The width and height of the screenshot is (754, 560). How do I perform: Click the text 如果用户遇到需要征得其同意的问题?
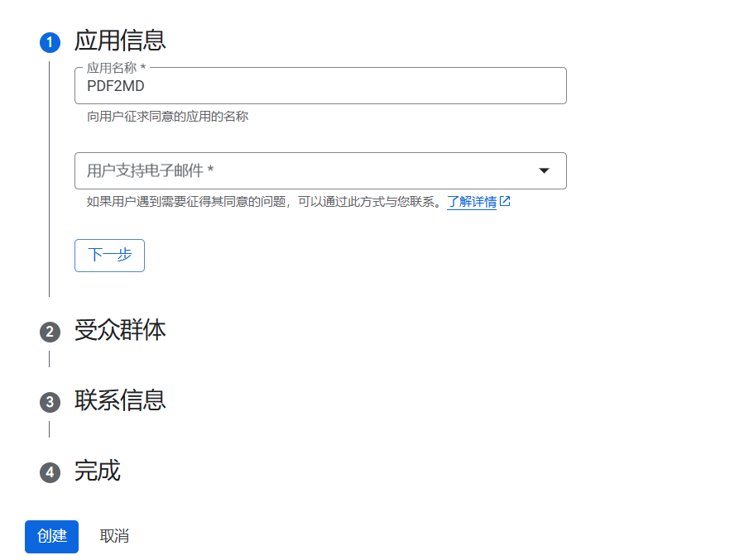click(x=186, y=201)
